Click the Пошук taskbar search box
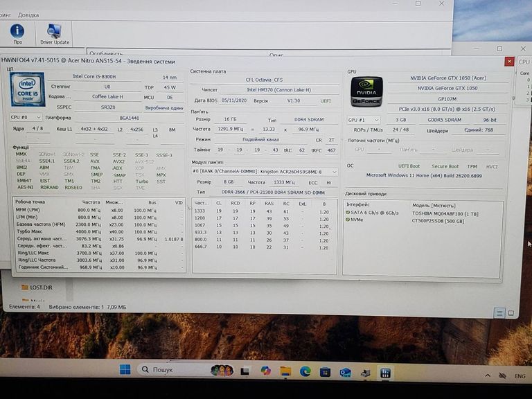This screenshot has width=532, height=399. click(186, 369)
